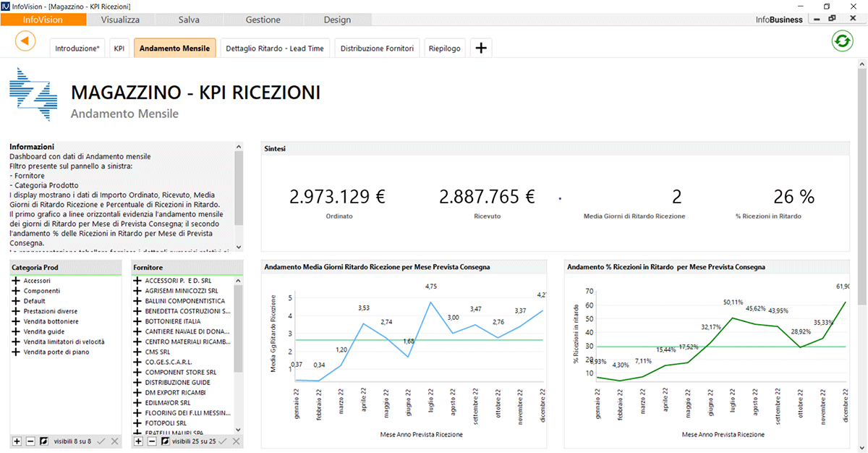Open Distribuzione Fornitori tab
Screen dimensions: 868x453
pos(377,48)
